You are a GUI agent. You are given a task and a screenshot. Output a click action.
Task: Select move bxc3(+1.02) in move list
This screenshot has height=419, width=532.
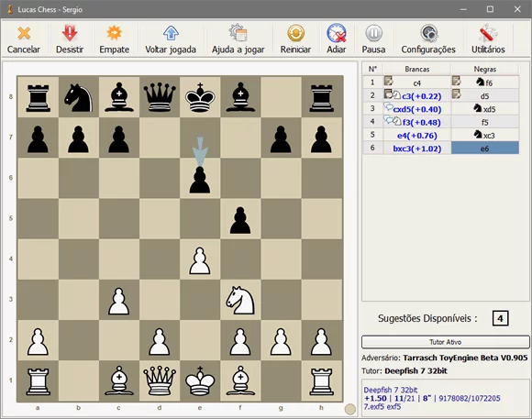[417, 149]
